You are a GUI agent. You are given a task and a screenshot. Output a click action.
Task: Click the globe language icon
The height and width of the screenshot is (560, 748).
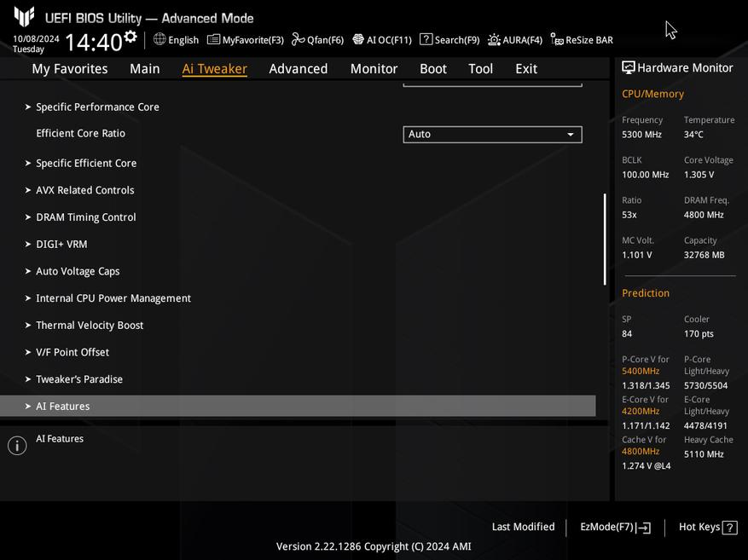159,39
